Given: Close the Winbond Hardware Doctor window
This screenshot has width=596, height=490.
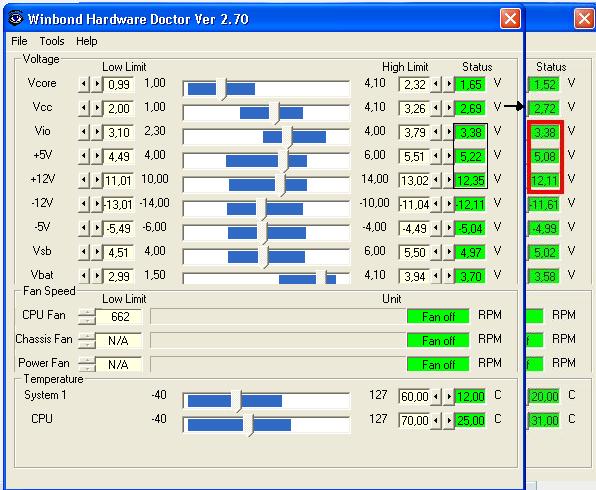Looking at the screenshot, I should [510, 18].
